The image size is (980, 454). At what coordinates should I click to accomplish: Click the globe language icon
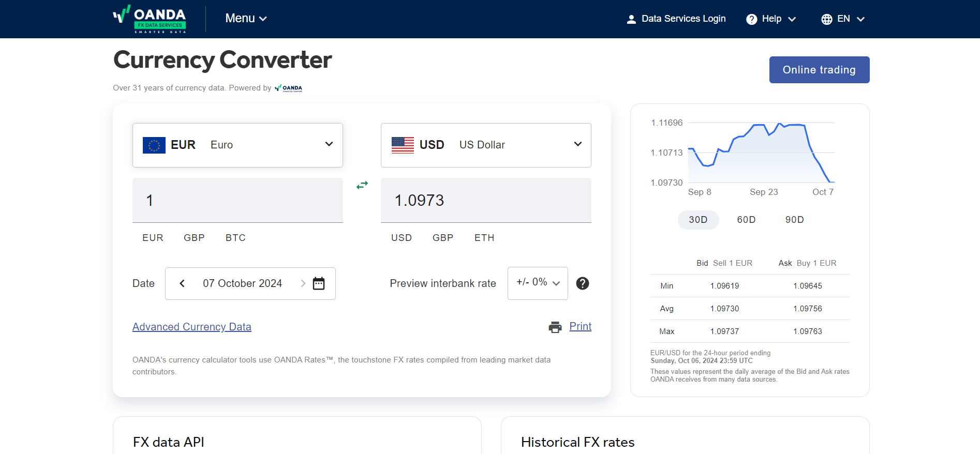pyautogui.click(x=827, y=19)
